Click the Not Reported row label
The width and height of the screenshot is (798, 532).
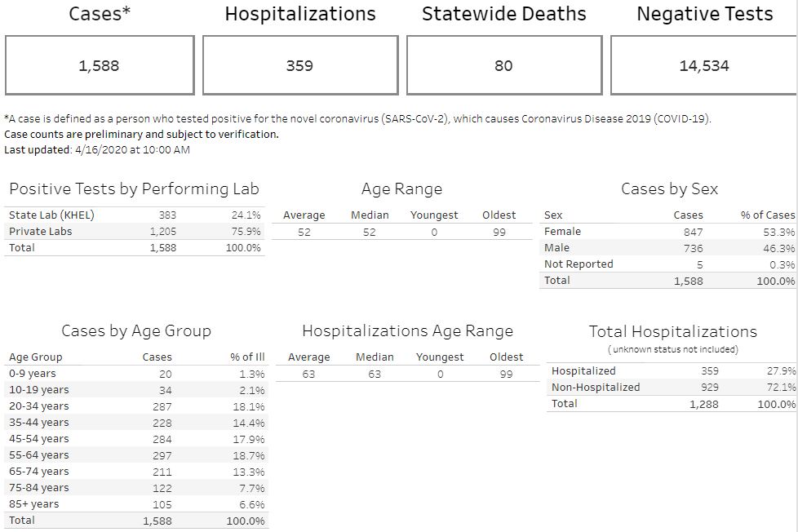pyautogui.click(x=579, y=264)
